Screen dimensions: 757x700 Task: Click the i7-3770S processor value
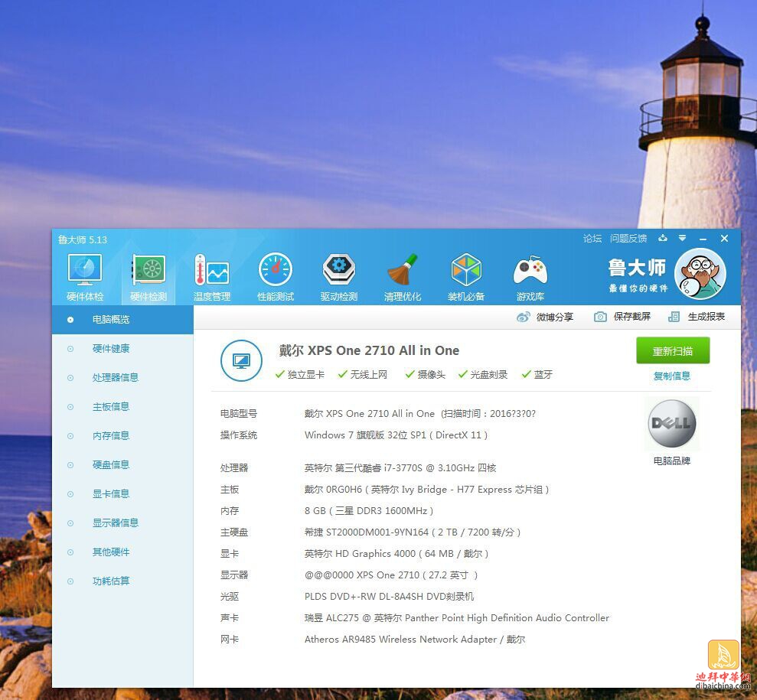(x=400, y=468)
